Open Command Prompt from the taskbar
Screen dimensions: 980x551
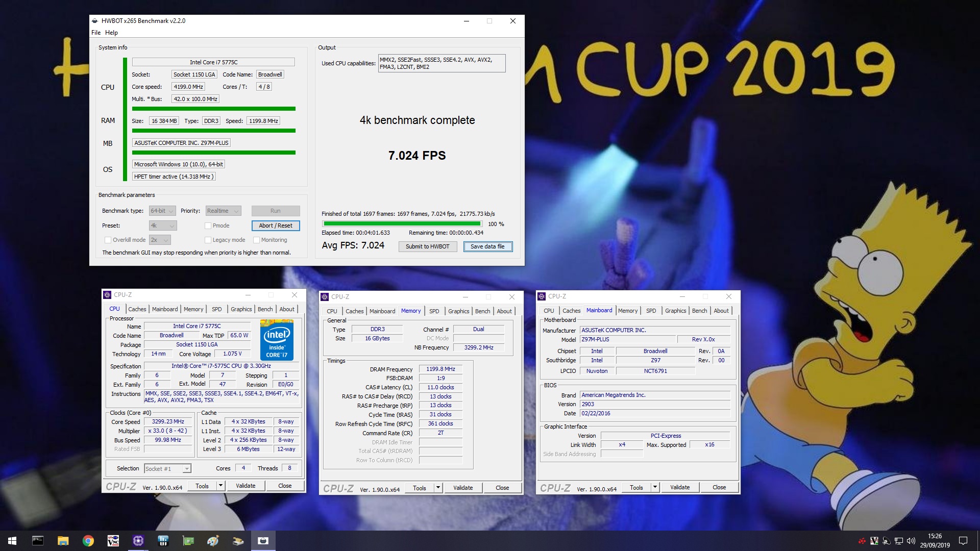pyautogui.click(x=38, y=541)
